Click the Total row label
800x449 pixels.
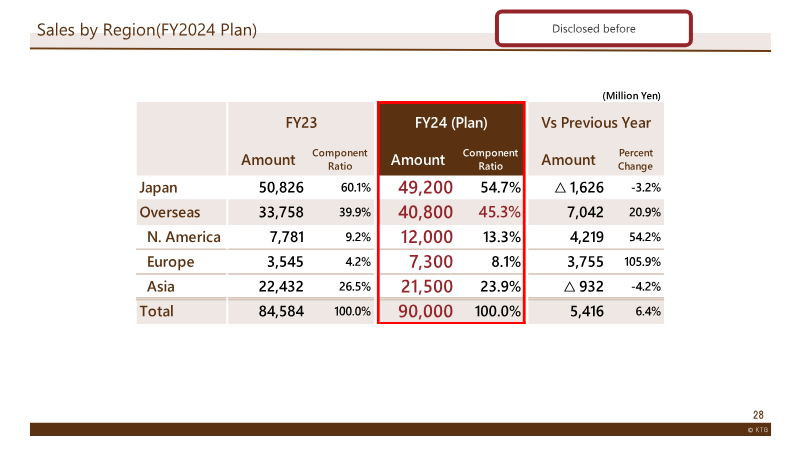click(x=157, y=311)
